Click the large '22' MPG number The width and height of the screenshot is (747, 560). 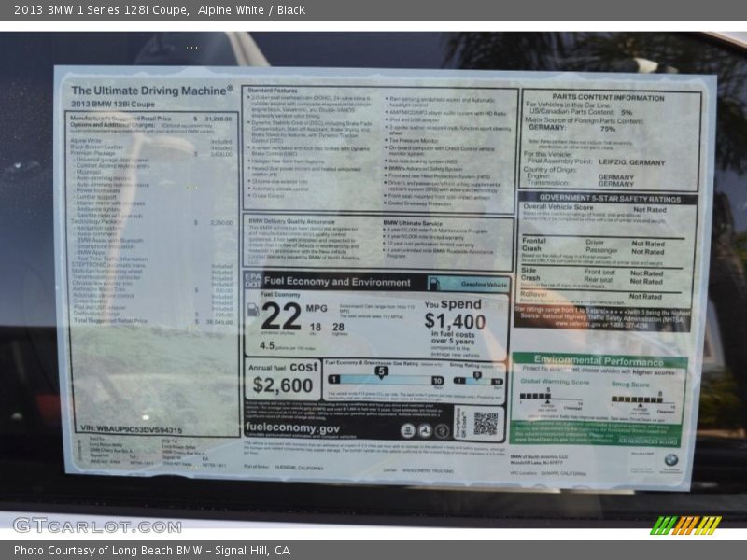click(x=281, y=316)
